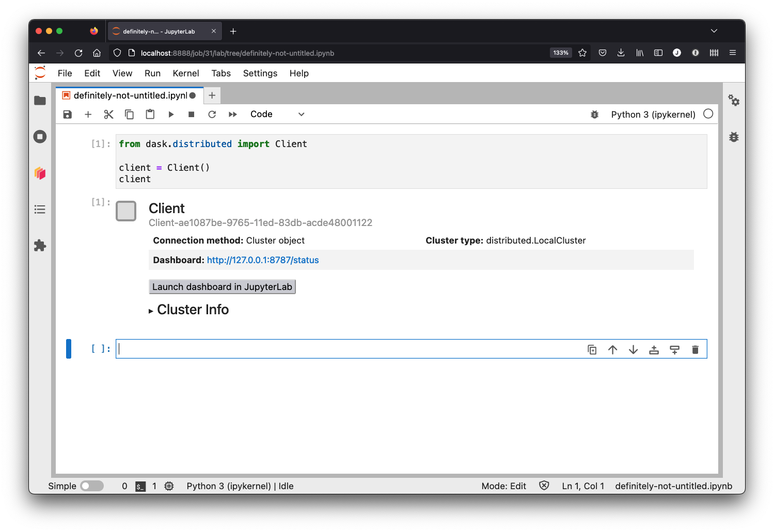Click the Ln 1, Col 1 status item
This screenshot has width=774, height=532.
pyautogui.click(x=583, y=486)
